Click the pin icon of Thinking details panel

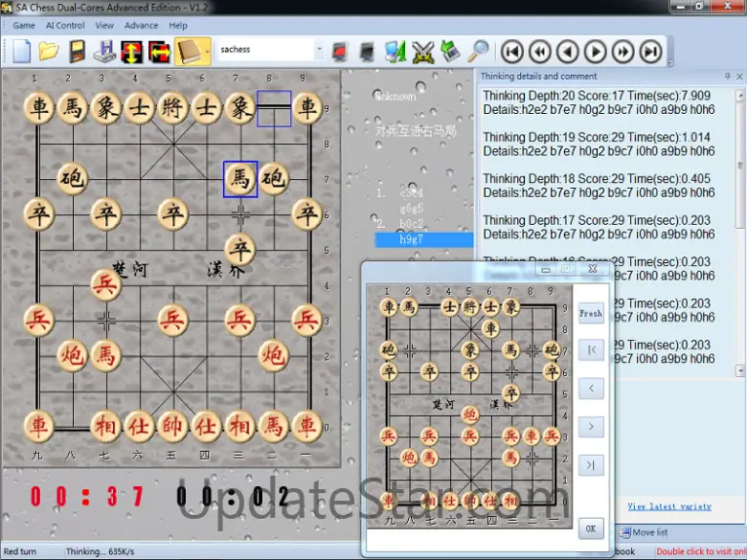tap(726, 77)
